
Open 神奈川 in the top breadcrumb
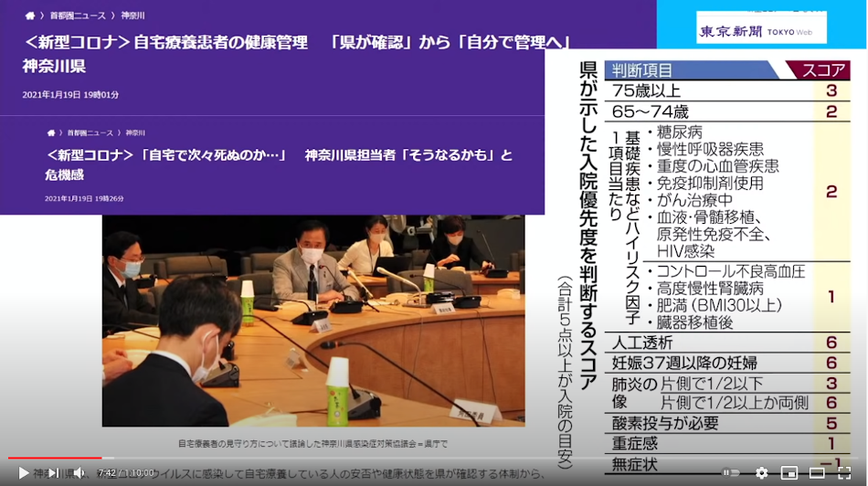click(132, 16)
